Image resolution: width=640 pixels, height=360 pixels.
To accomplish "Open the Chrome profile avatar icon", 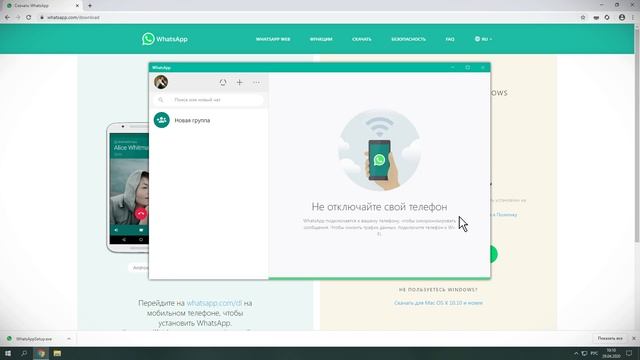I will [x=622, y=17].
